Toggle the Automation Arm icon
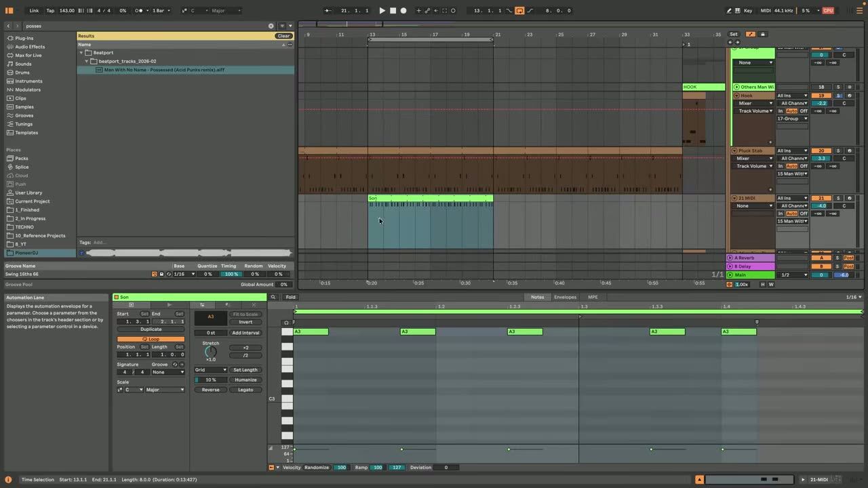The height and width of the screenshot is (488, 868). pos(427,11)
